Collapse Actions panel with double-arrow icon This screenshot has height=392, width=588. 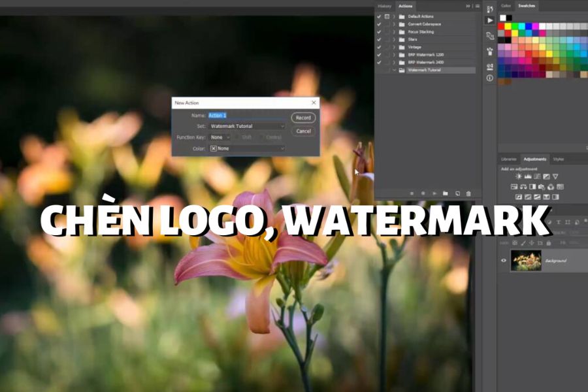pyautogui.click(x=468, y=6)
